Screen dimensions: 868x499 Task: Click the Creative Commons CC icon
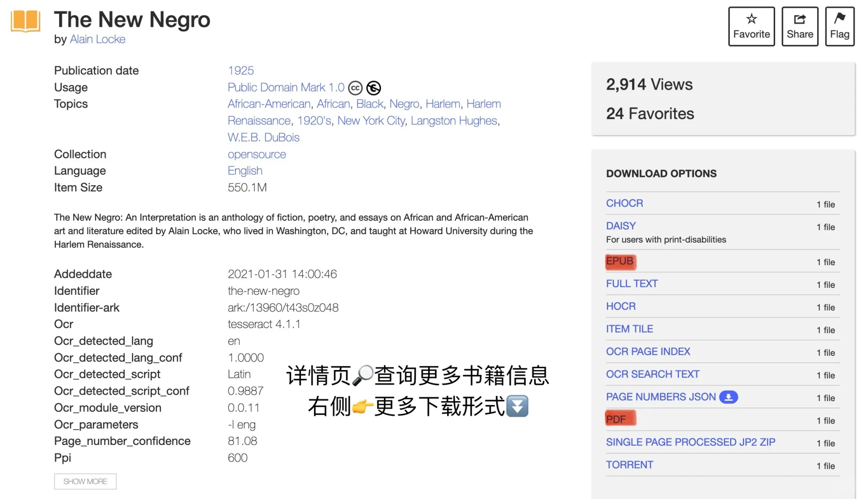point(355,88)
